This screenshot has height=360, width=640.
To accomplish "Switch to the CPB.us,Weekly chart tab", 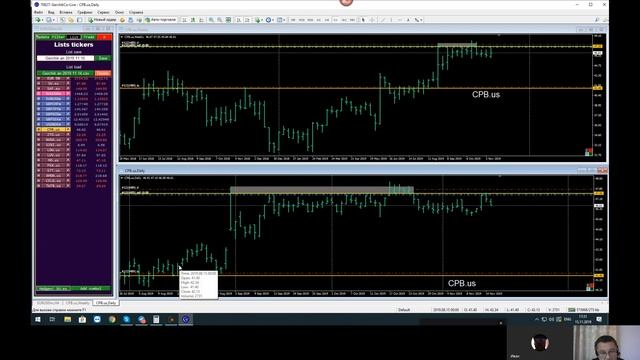I will coord(77,303).
